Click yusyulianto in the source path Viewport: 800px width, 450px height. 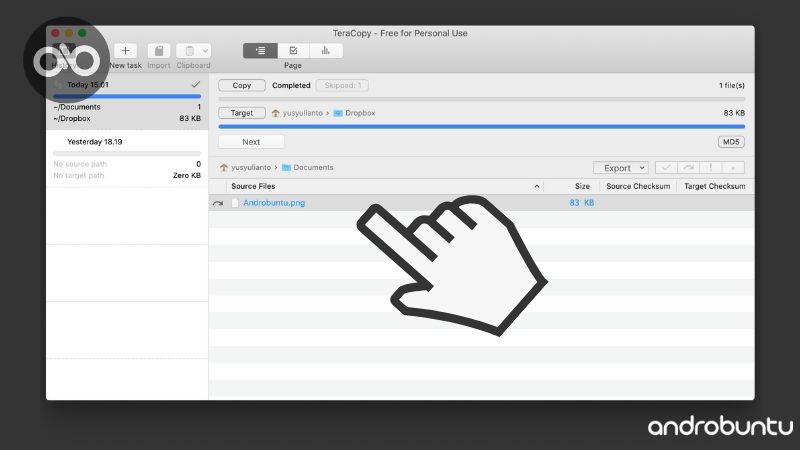tap(251, 167)
